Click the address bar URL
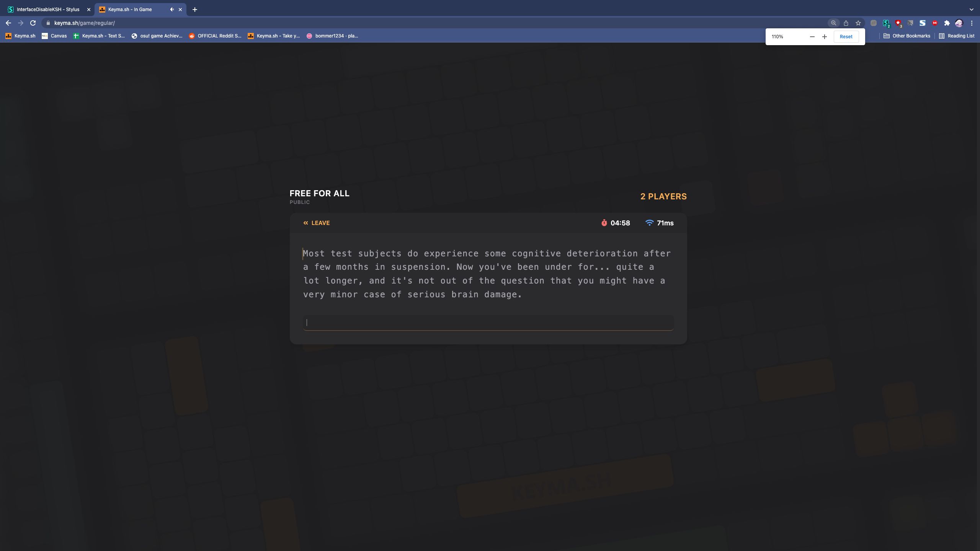The width and height of the screenshot is (980, 551). [85, 23]
